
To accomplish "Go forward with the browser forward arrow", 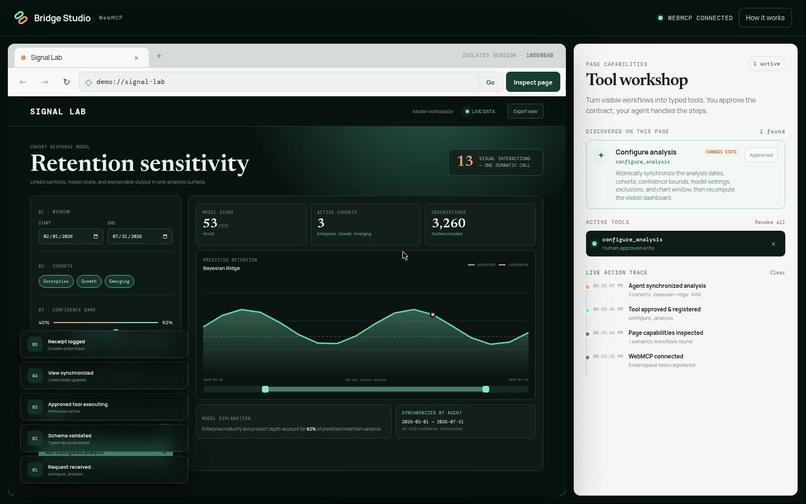I will (x=45, y=82).
